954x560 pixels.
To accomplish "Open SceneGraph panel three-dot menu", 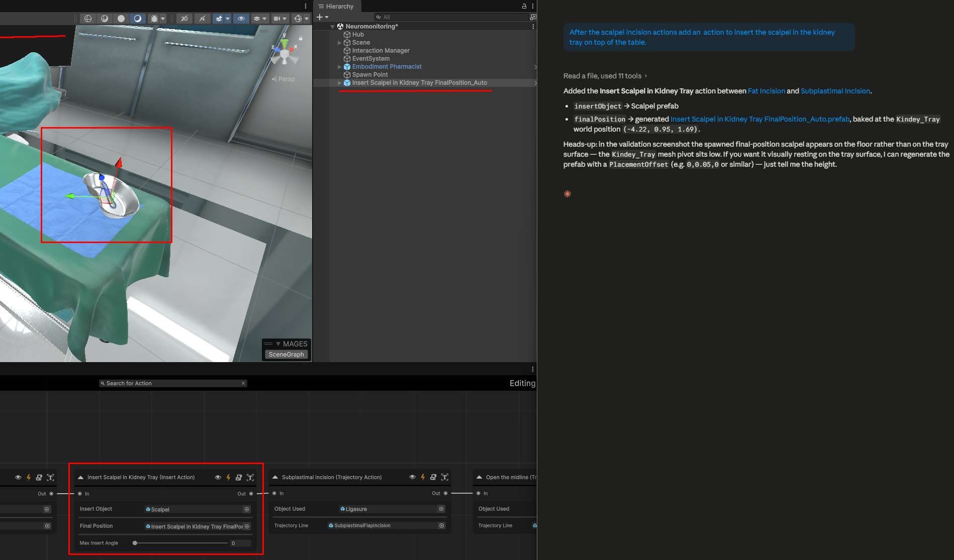I will tap(533, 369).
